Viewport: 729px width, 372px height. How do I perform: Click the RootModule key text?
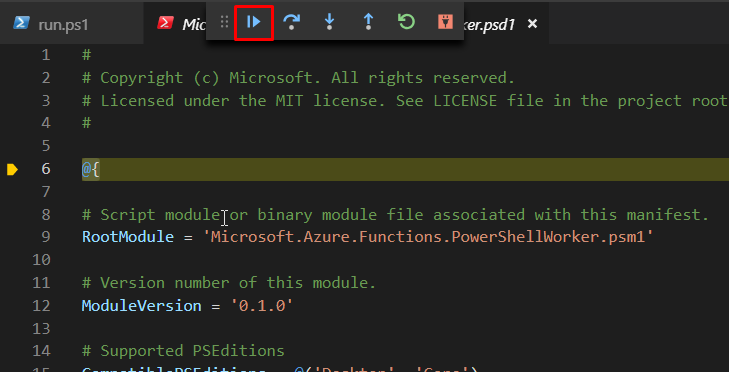click(128, 237)
